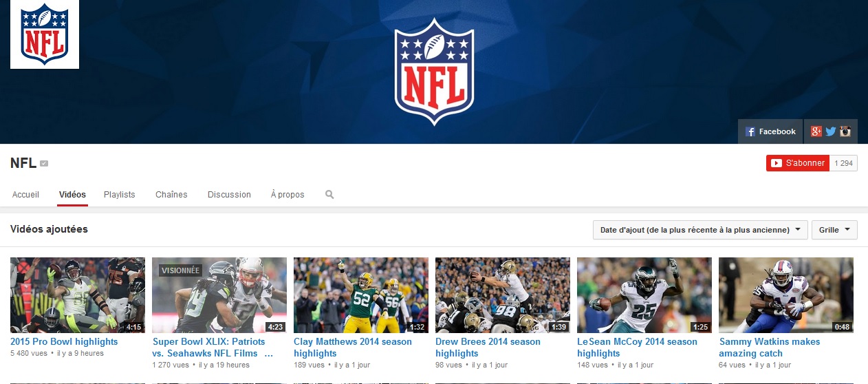The image size is (868, 384).
Task: Click the large NFL shield in banner
Action: (x=434, y=72)
